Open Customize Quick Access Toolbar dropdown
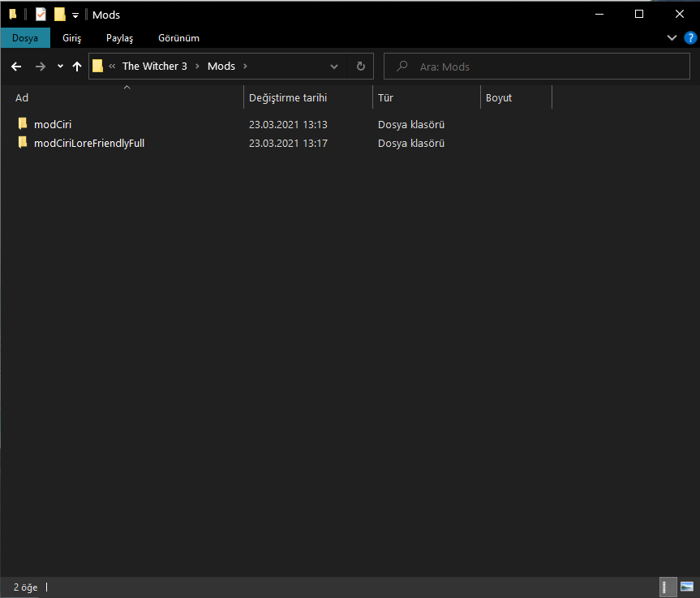Viewport: 700px width, 598px height. 75,15
